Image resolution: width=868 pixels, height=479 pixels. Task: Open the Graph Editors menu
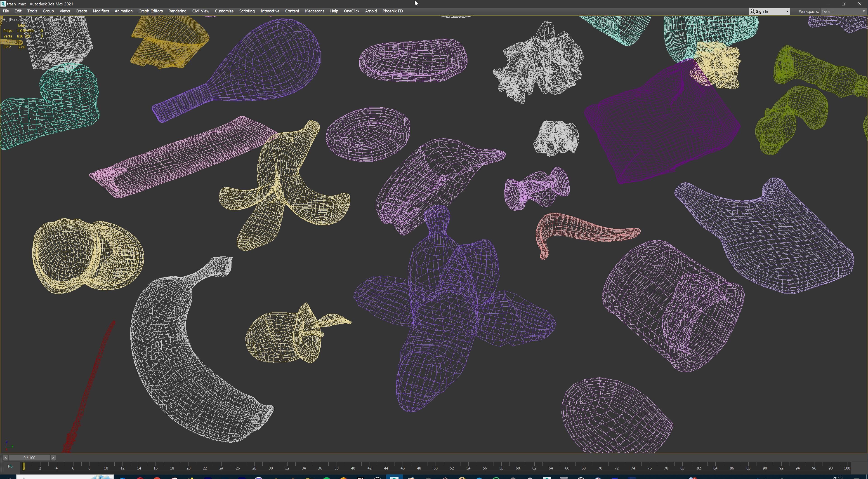pos(150,11)
